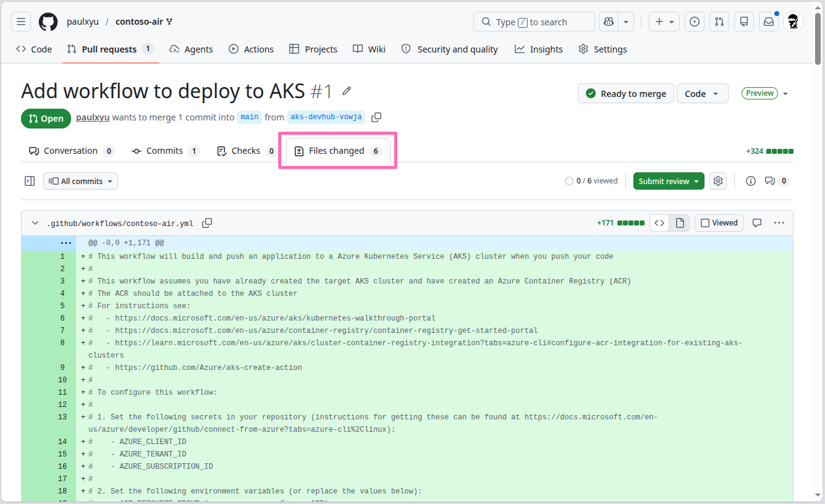This screenshot has height=504, width=825.
Task: Switch to rich file view icon
Action: (x=680, y=223)
